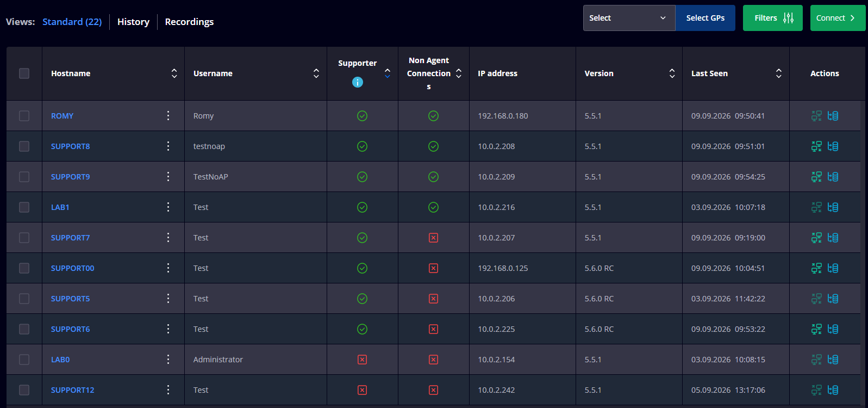The image size is (868, 408).
Task: Click remote connect icon for LAB1
Action: coord(816,207)
